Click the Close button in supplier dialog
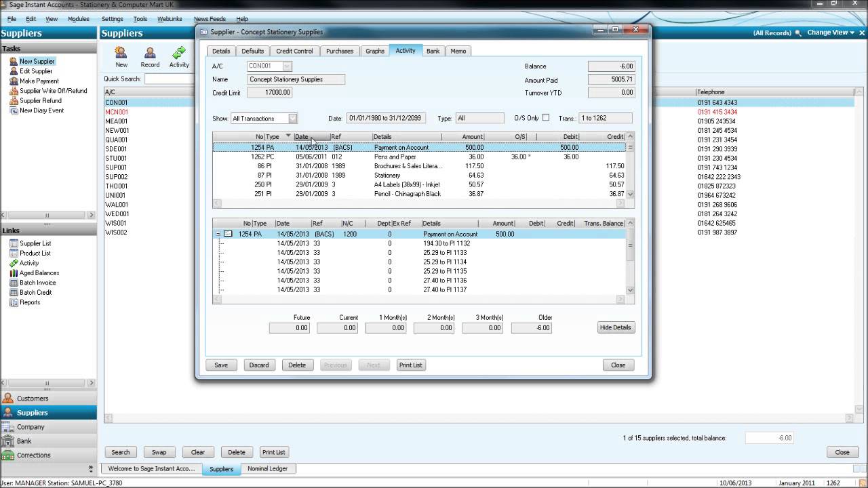 pos(618,365)
